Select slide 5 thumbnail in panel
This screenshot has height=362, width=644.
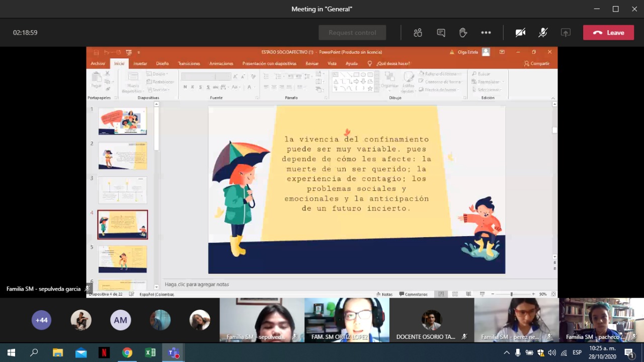coord(122,259)
